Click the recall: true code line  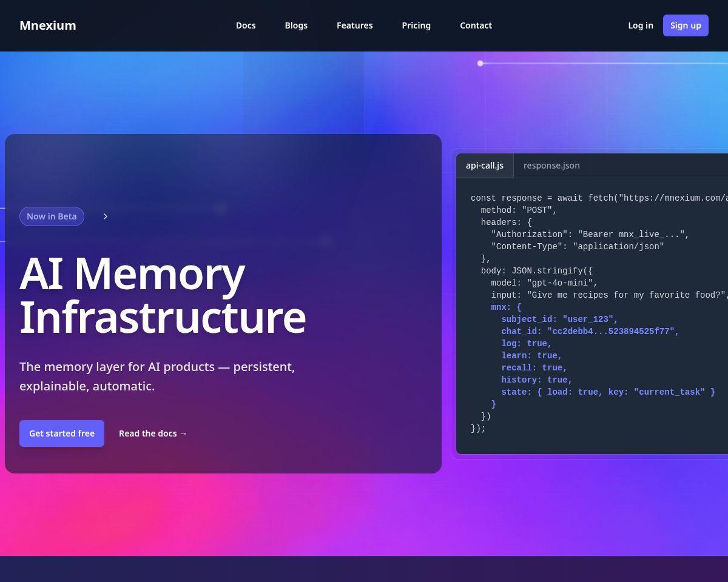point(534,367)
